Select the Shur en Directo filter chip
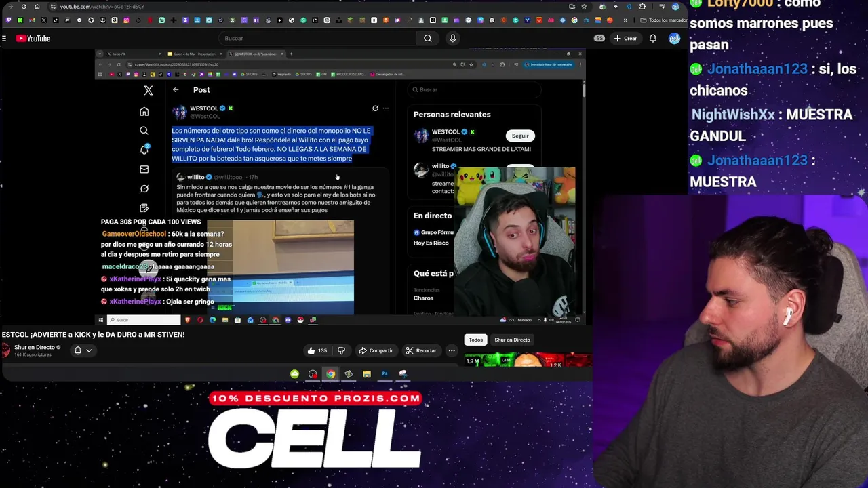The image size is (868, 488). (512, 340)
